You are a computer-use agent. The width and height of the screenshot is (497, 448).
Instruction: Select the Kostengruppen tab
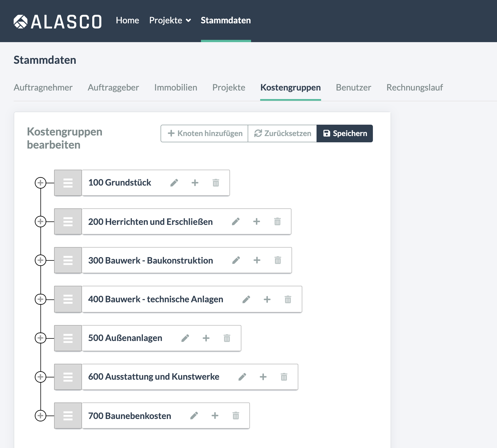point(291,87)
